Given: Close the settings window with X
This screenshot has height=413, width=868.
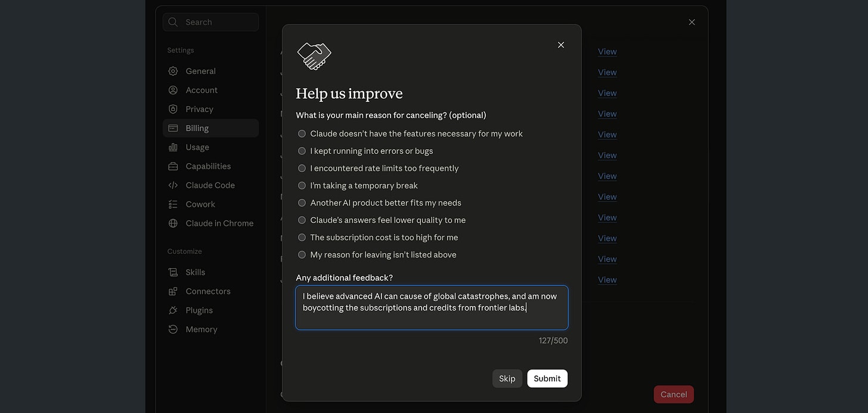Looking at the screenshot, I should [692, 22].
